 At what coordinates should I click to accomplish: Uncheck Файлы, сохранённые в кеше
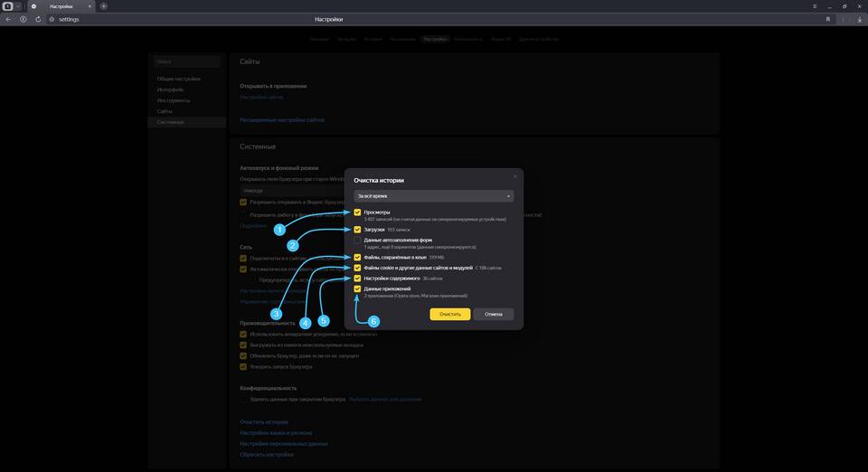pyautogui.click(x=357, y=258)
